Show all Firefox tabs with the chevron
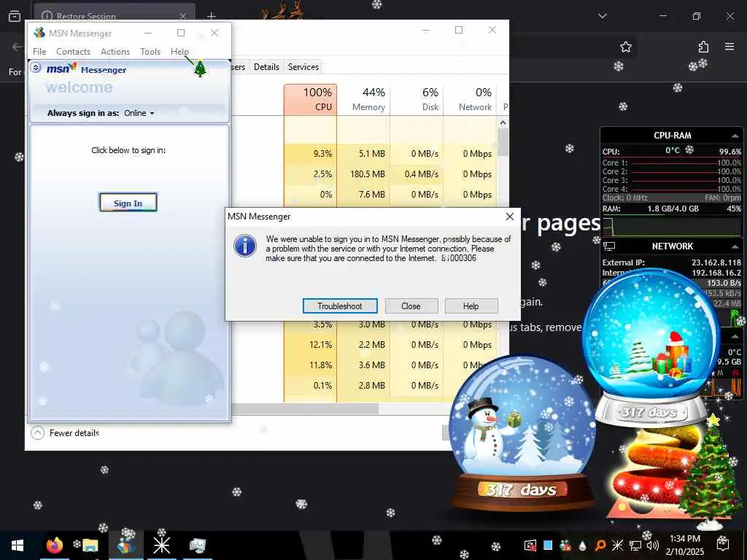Screen dimensions: 747x560 [603, 16]
